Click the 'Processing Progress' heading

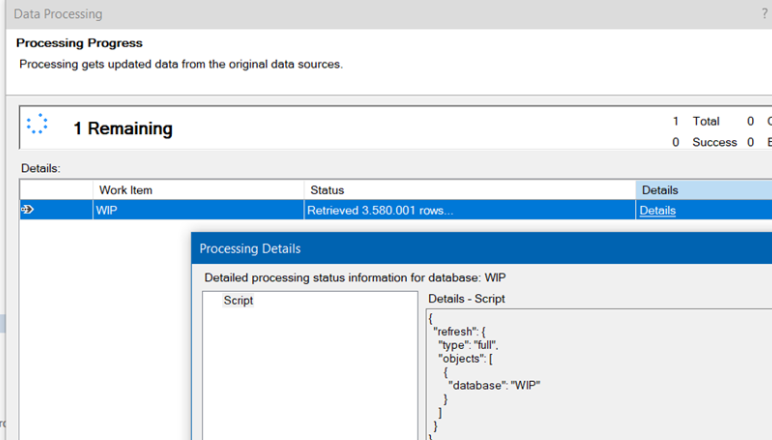coord(79,43)
